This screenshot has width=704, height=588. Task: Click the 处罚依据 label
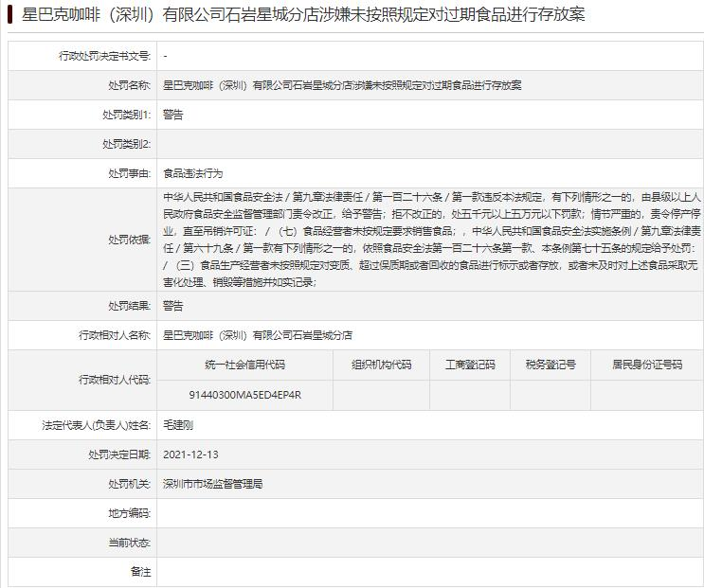[x=129, y=240]
